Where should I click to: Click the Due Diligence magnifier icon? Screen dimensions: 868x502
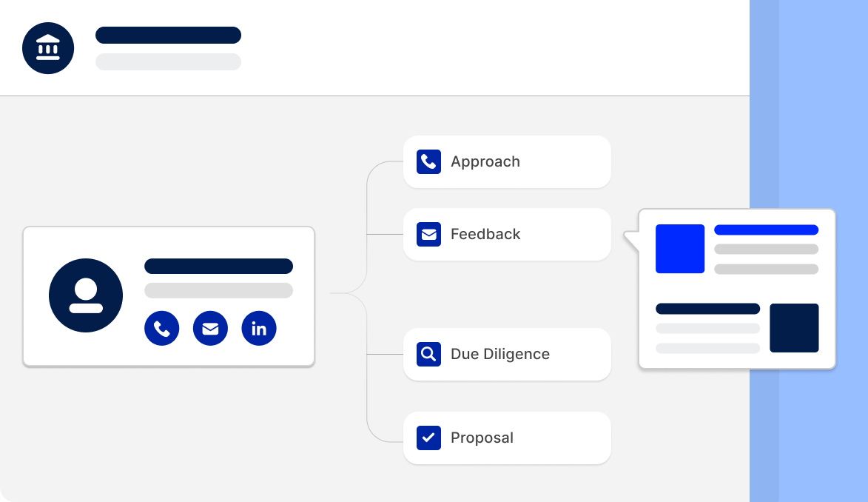pyautogui.click(x=428, y=354)
